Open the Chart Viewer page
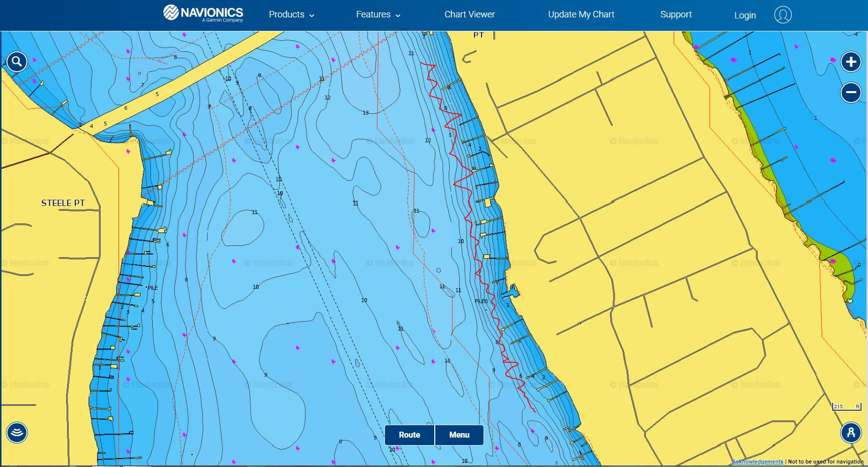The height and width of the screenshot is (467, 868). (x=470, y=14)
